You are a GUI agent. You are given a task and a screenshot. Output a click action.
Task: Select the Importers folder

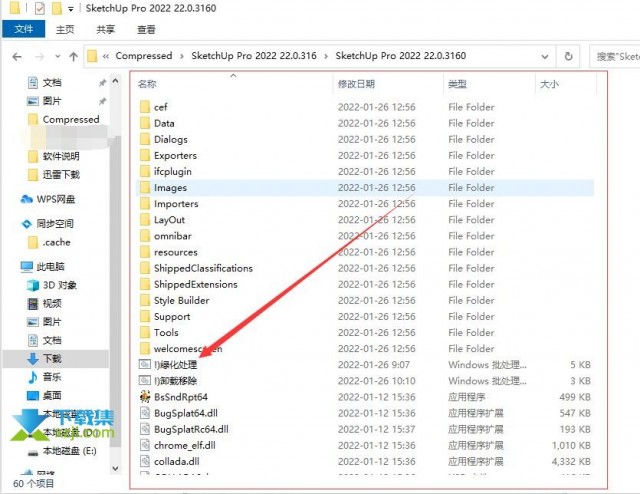point(176,204)
